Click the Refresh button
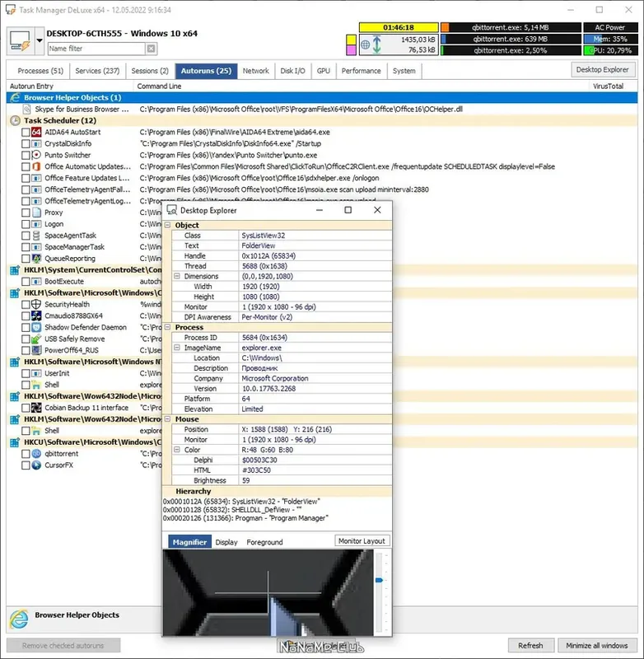Viewport: 644px width, 659px height. coord(530,645)
